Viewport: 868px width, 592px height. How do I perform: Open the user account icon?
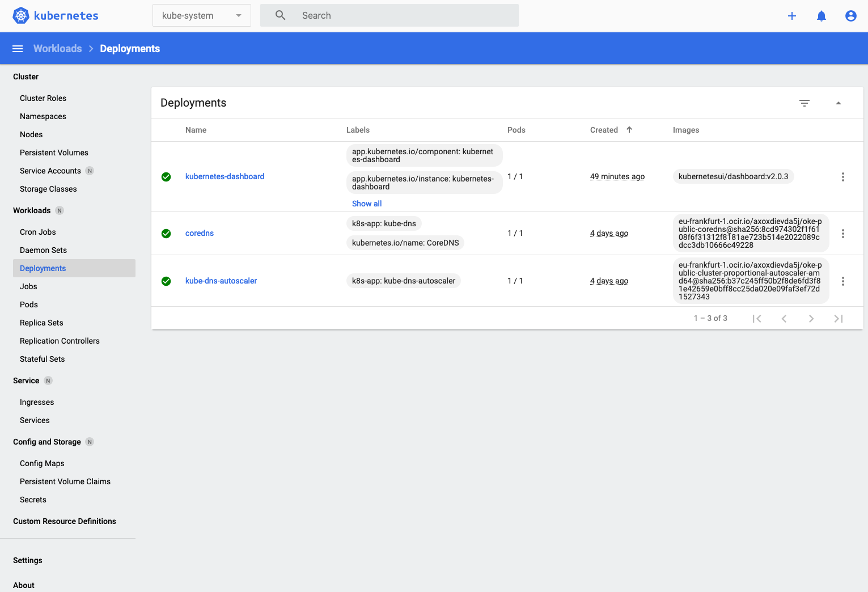[x=851, y=16]
